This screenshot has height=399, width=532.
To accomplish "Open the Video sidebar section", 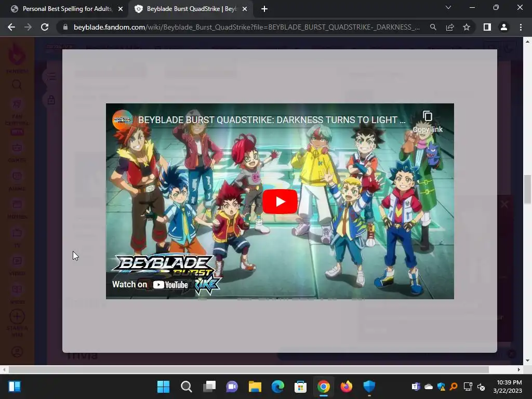I will pos(17,265).
